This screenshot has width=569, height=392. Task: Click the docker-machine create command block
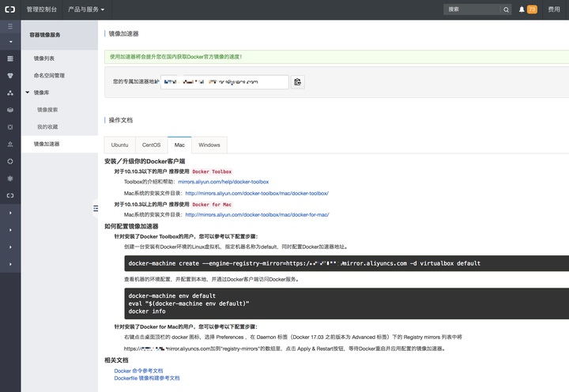tap(347, 263)
